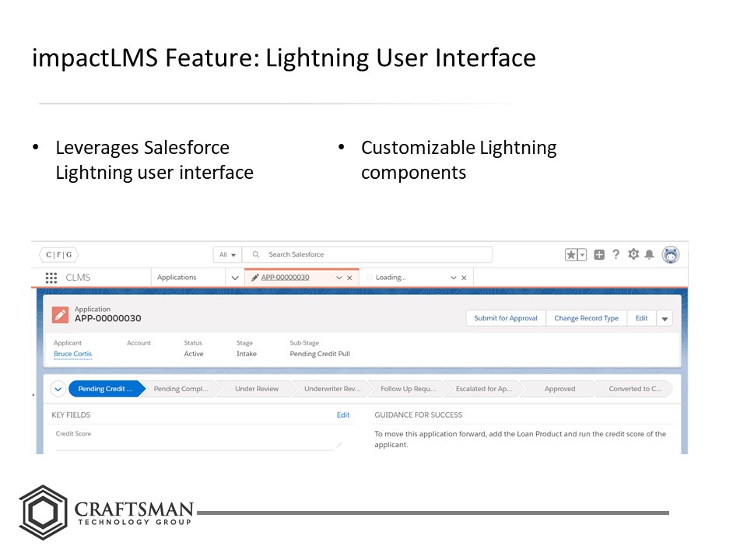Viewport: 747px width, 560px height.
Task: Click the APP-00000030 record title
Action: pos(107,319)
